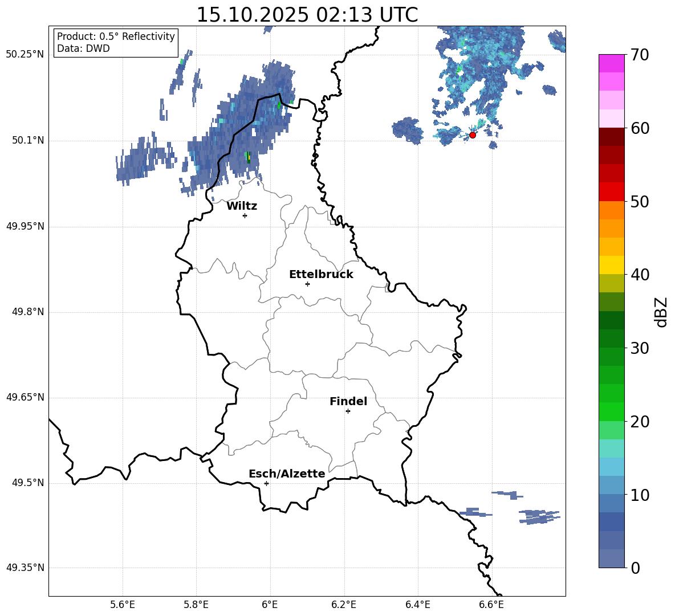The width and height of the screenshot is (675, 616).
Task: Click the 49.95°N latitude label
Action: point(25,226)
